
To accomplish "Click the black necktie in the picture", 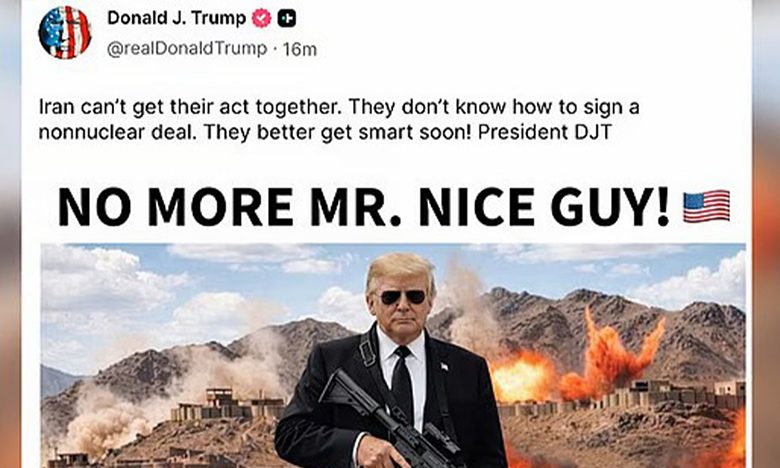I will [x=402, y=383].
